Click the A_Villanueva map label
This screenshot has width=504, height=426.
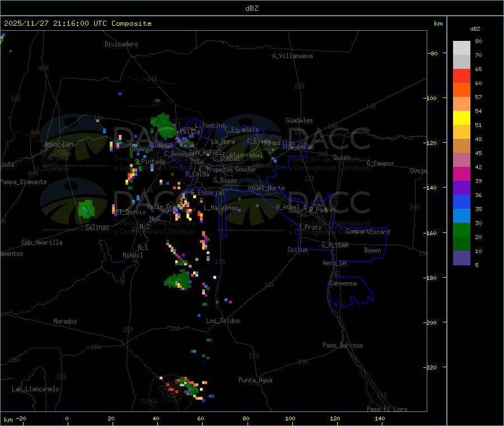[292, 56]
